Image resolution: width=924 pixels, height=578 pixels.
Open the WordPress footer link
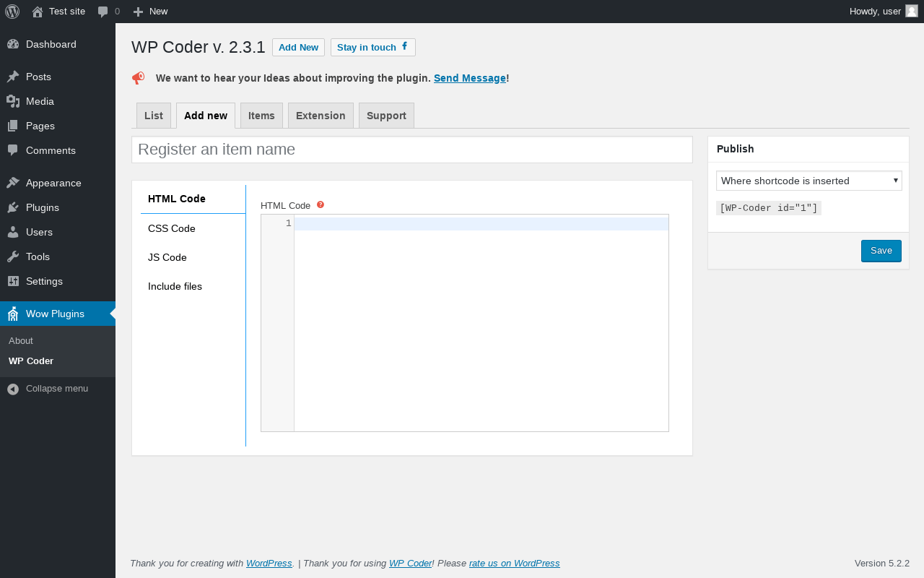pos(269,564)
